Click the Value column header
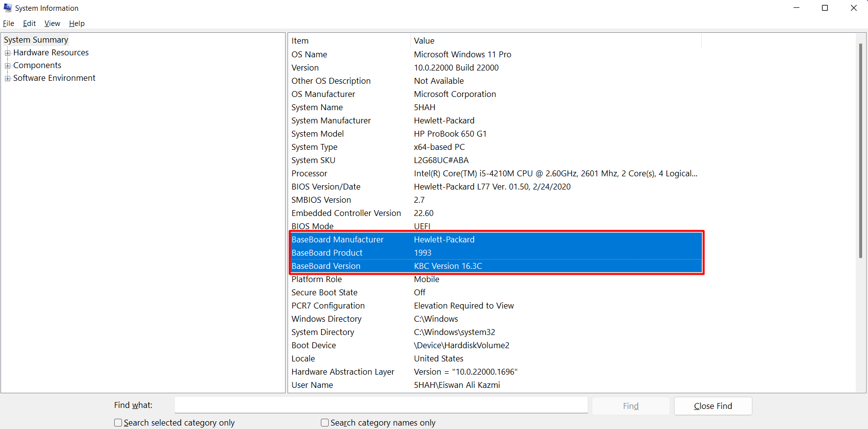 click(x=556, y=41)
